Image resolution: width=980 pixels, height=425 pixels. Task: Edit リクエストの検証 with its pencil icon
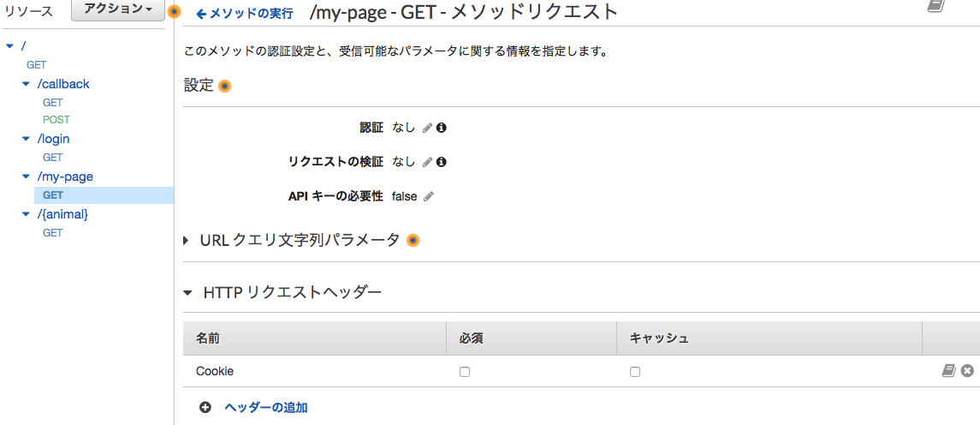click(427, 162)
